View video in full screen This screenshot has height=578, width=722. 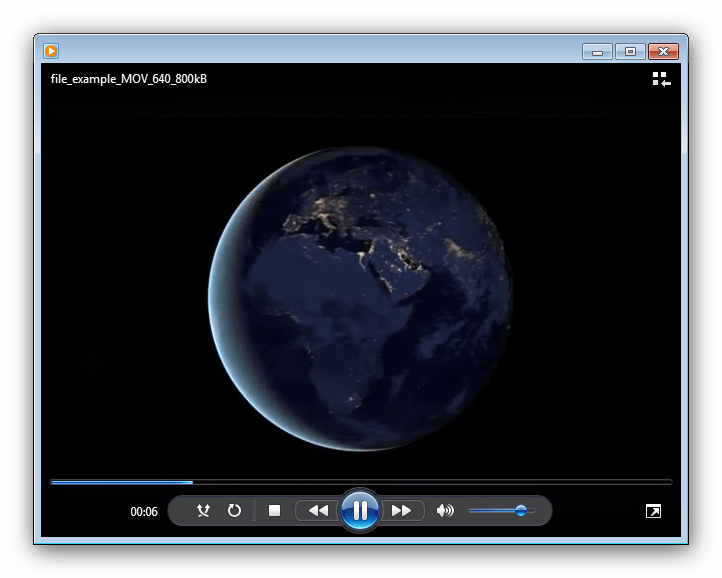[653, 511]
